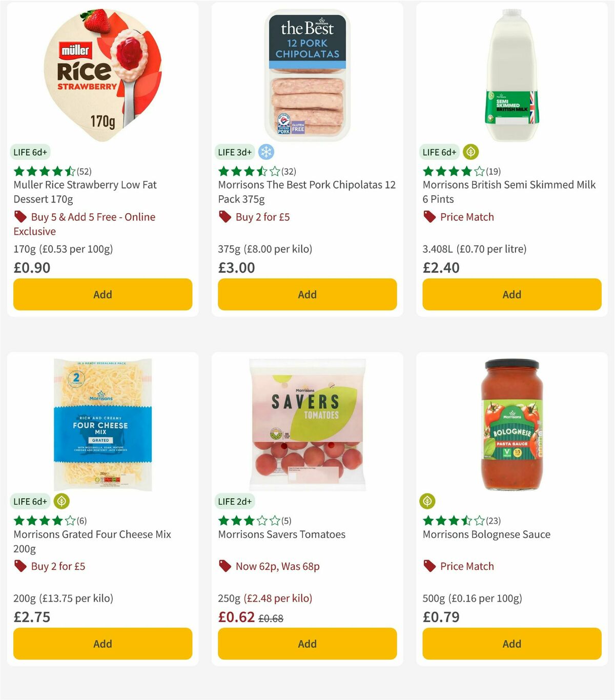Screen dimensions: 615x700
Task: Add Morrisons Bolognese Sauce to basket
Action: point(511,644)
